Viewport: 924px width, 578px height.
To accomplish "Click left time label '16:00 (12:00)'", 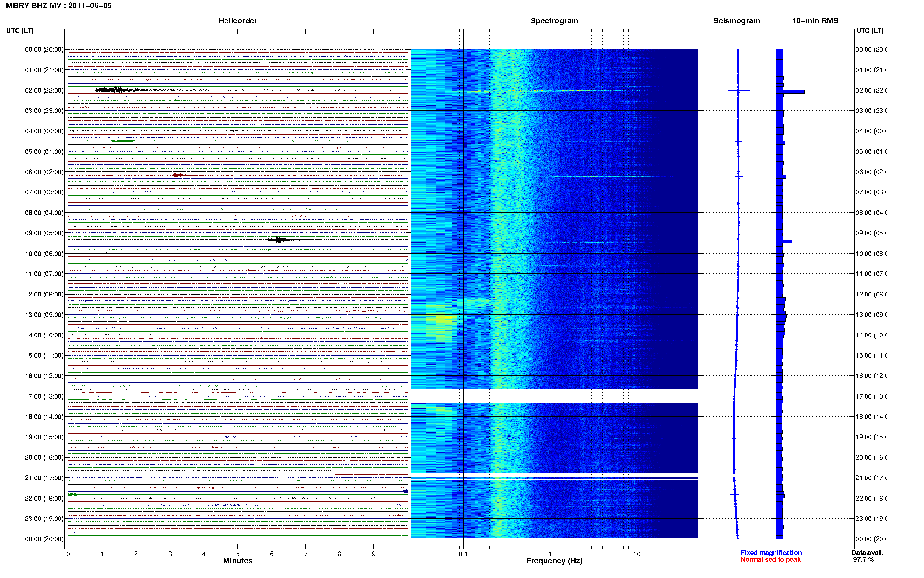I will coord(44,376).
